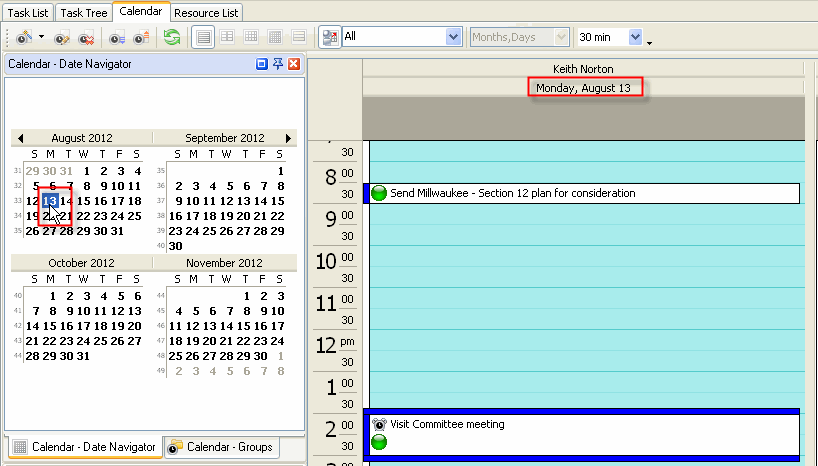Click green status circle on Send Millwaukee task
This screenshot has width=818, height=466.
tap(379, 193)
